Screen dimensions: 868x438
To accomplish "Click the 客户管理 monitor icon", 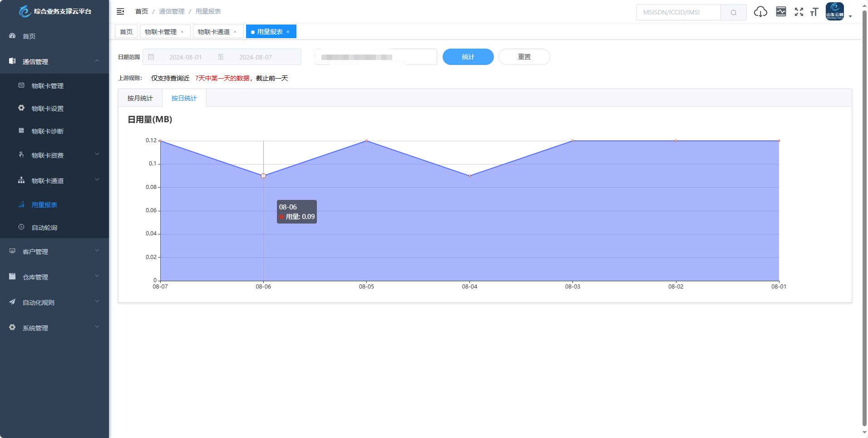I will (x=12, y=251).
